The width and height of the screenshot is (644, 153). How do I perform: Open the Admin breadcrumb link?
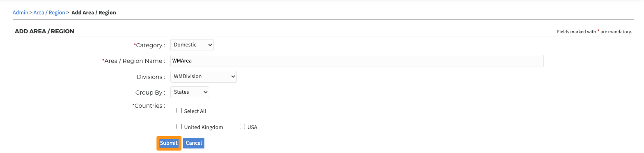20,13
